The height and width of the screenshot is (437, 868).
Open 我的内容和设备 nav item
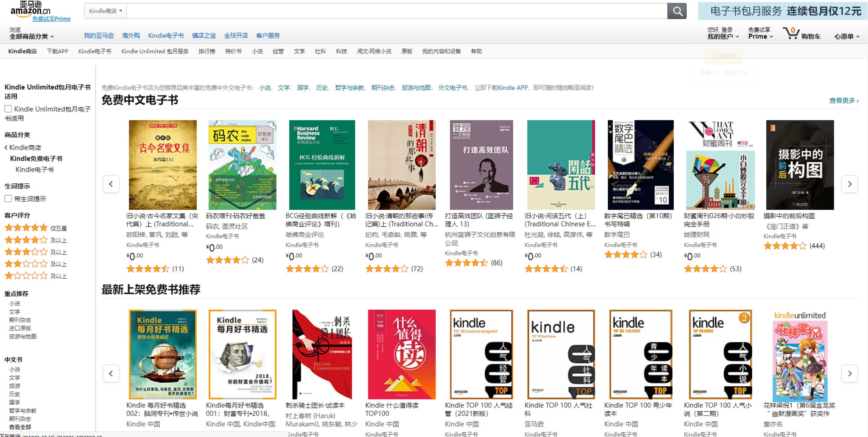click(x=441, y=51)
